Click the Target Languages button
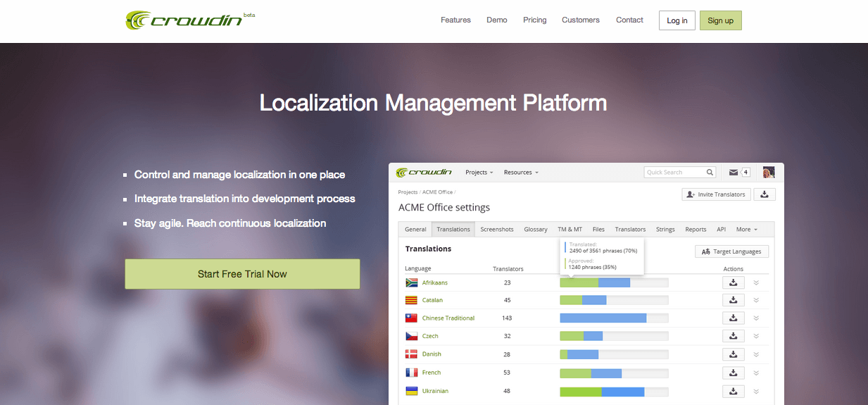This screenshot has width=868, height=405. [732, 251]
